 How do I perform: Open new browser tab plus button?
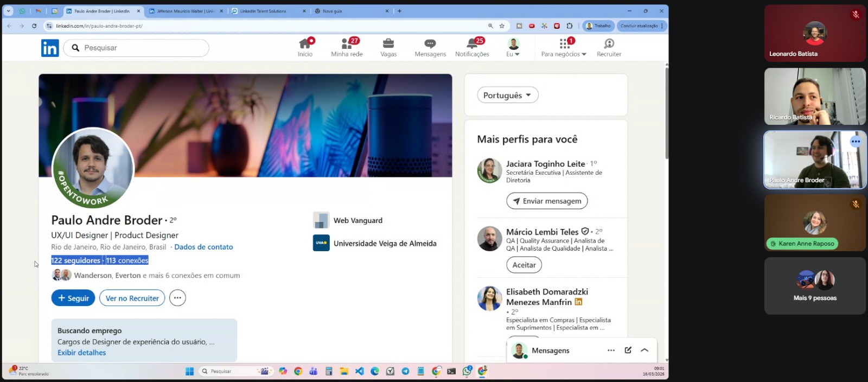coord(399,11)
